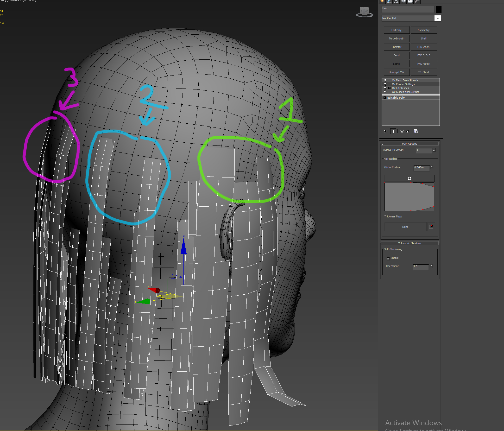504x431 pixels.
Task: Open the Utilities hammer tab
Action: (417, 1)
